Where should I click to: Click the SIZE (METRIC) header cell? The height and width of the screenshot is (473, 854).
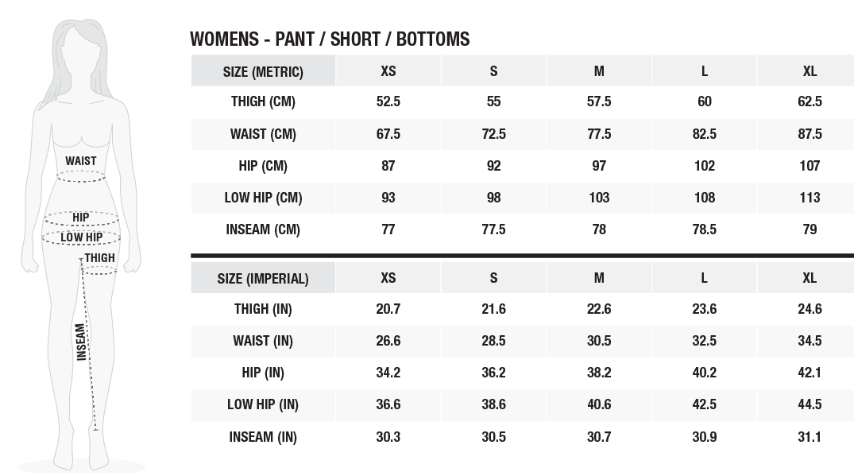(x=263, y=71)
